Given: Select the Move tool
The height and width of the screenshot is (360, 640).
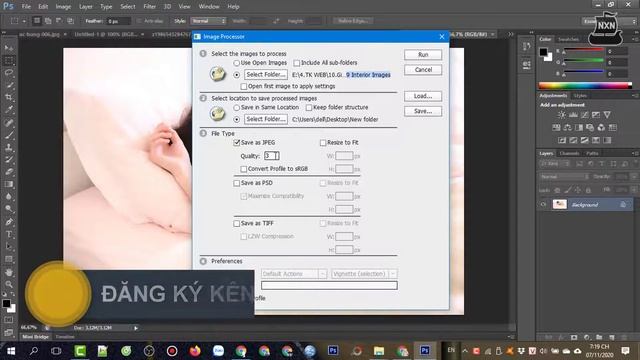Looking at the screenshot, I should coord(9,48).
